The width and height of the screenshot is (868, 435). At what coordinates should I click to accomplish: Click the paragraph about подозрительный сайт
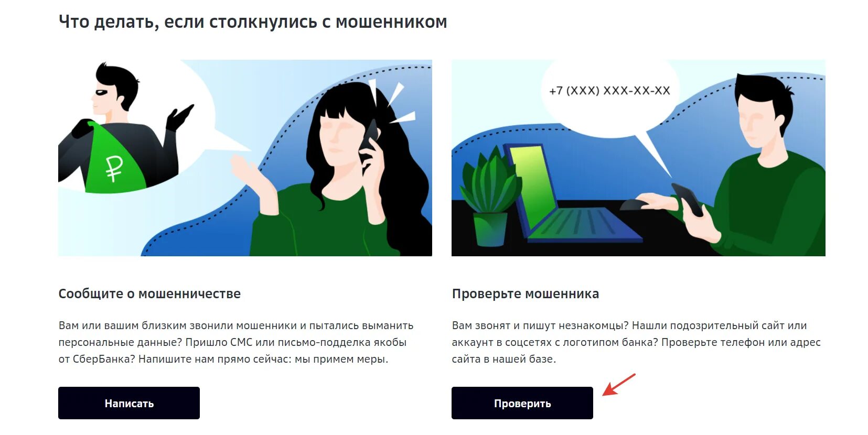click(x=636, y=342)
